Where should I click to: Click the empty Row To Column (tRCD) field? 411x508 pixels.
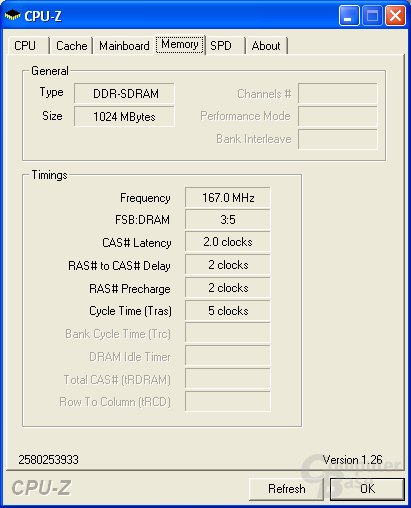228,401
